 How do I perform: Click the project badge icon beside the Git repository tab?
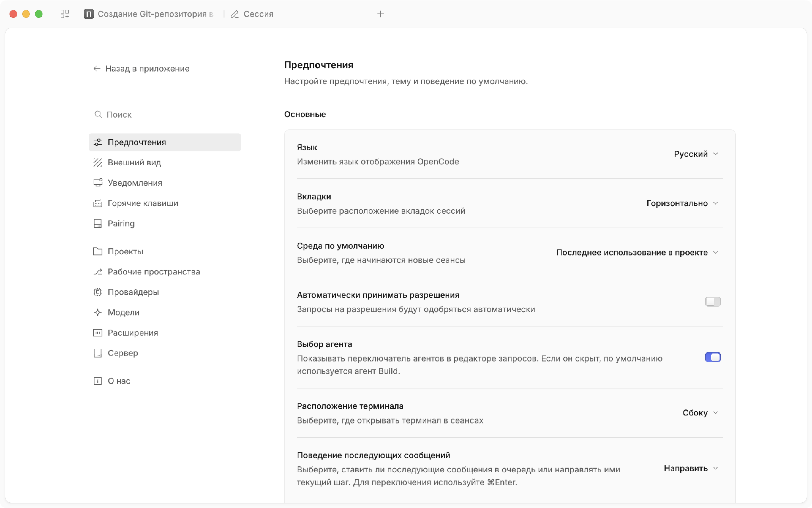point(89,14)
